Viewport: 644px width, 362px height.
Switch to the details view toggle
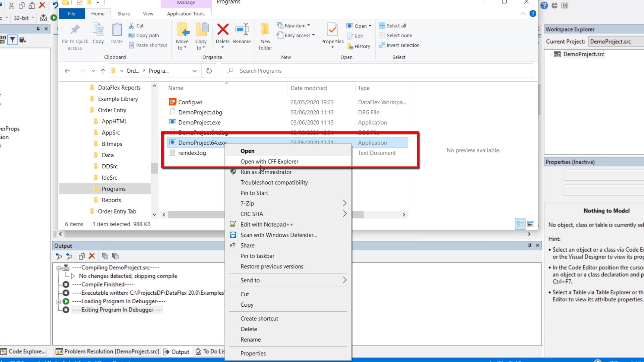(x=520, y=224)
